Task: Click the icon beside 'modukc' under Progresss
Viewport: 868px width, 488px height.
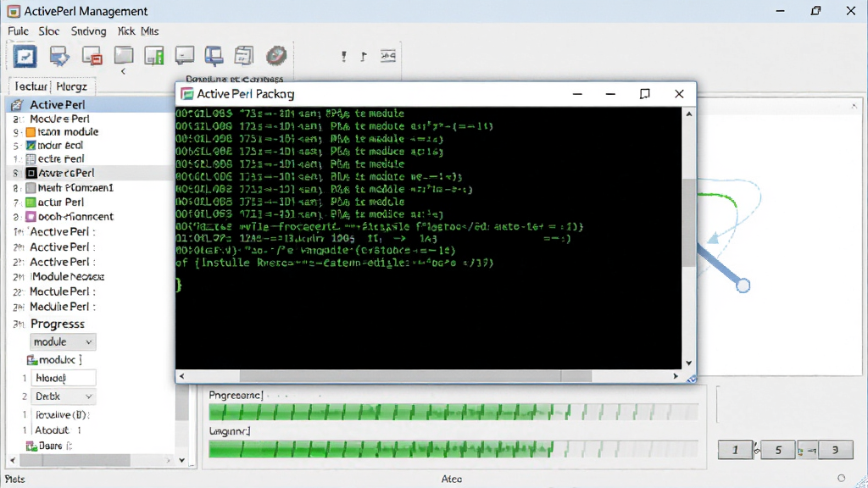Action: 32,360
